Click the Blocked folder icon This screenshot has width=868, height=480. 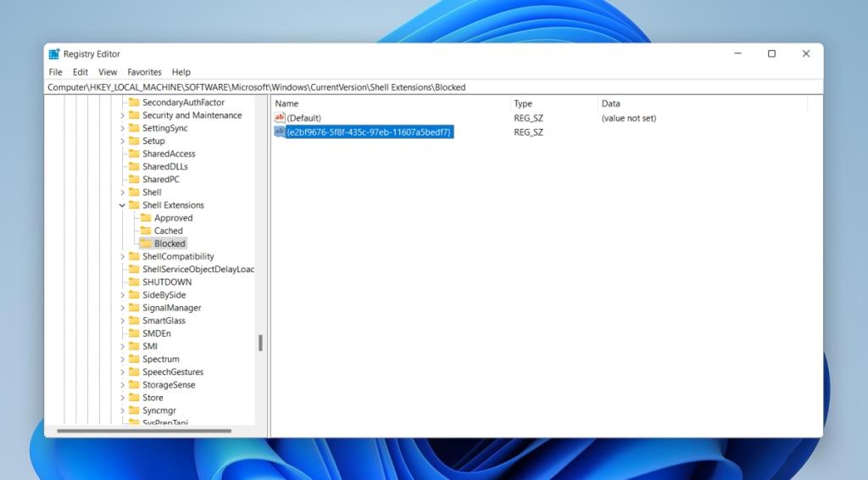(x=146, y=243)
